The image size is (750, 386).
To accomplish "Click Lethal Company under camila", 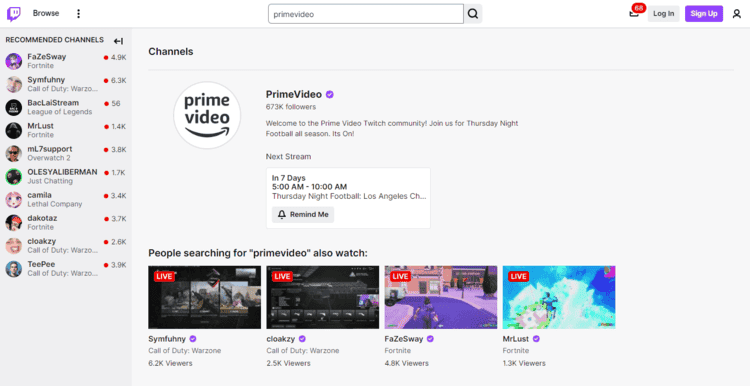I will coord(55,204).
